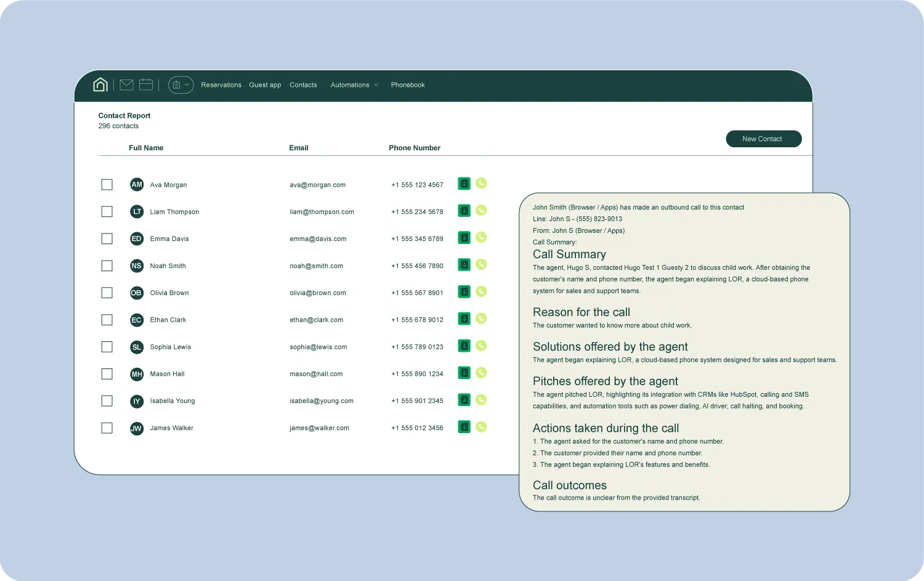Viewport: 924px width, 581px height.
Task: Open the Guest app menu
Action: pos(265,85)
